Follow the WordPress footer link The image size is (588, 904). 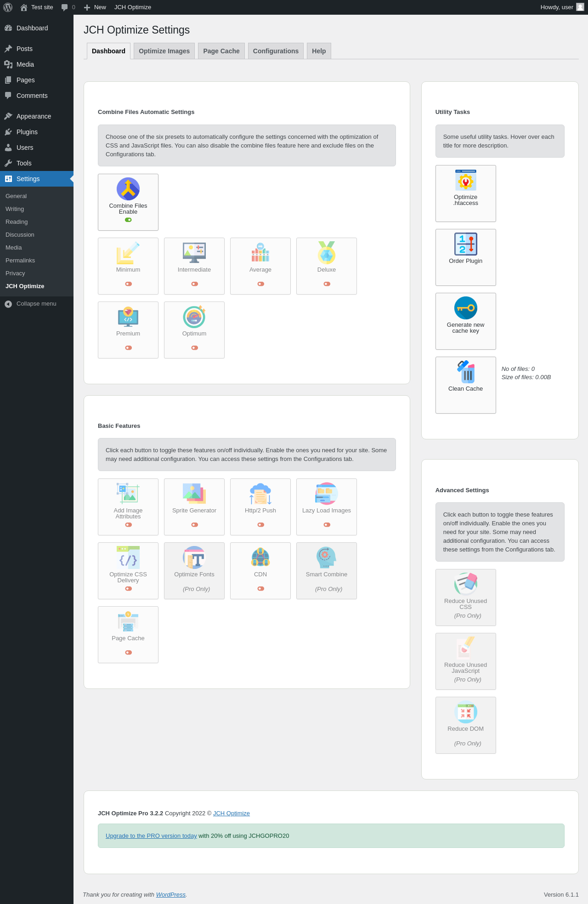pyautogui.click(x=171, y=894)
